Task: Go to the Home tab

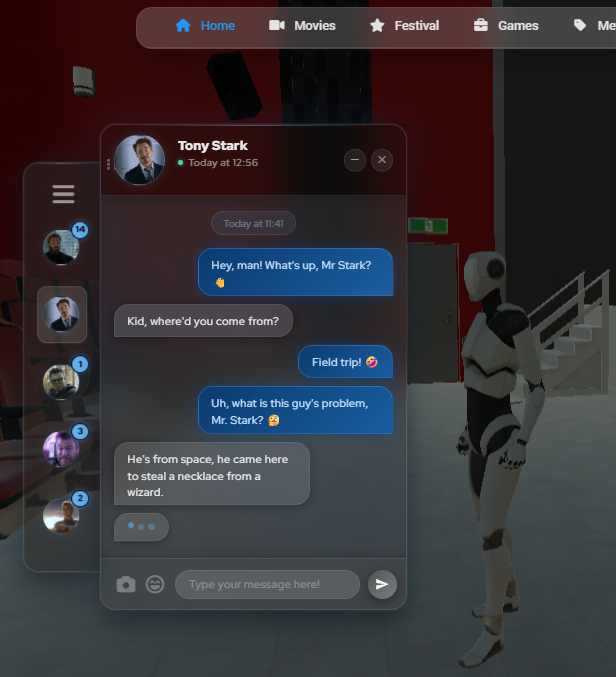Action: (205, 26)
